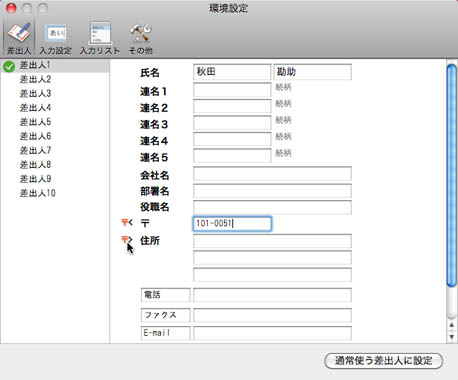
Task: Open the 差出人 sender toolbar icon
Action: click(19, 38)
